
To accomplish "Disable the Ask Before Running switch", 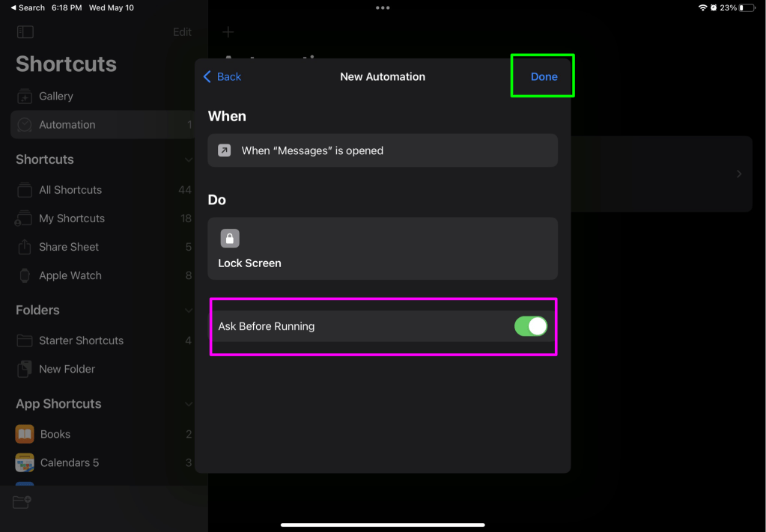I will 530,326.
